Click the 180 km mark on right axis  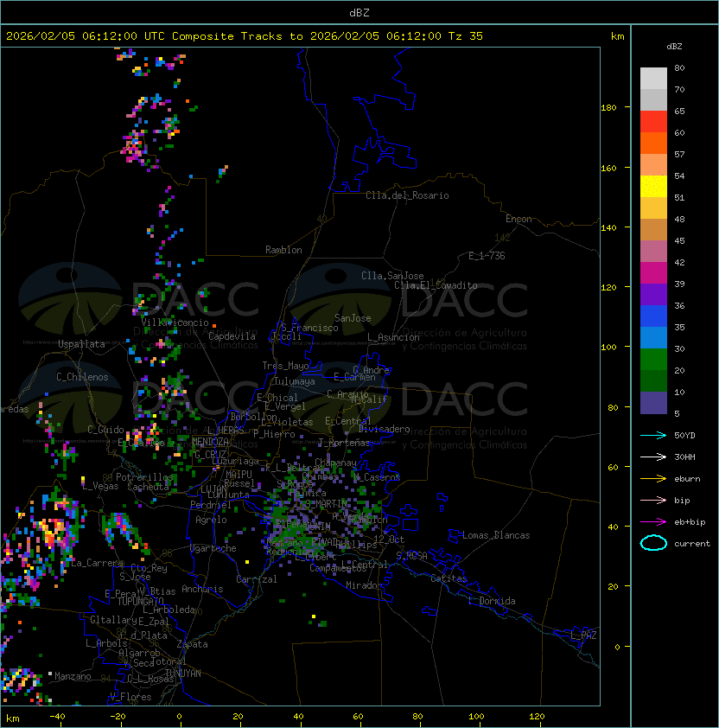(x=608, y=107)
